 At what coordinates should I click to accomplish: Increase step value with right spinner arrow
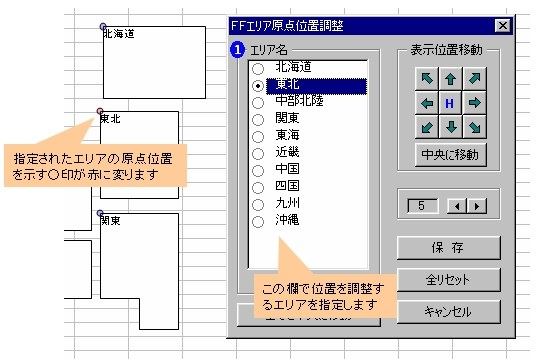(x=477, y=206)
